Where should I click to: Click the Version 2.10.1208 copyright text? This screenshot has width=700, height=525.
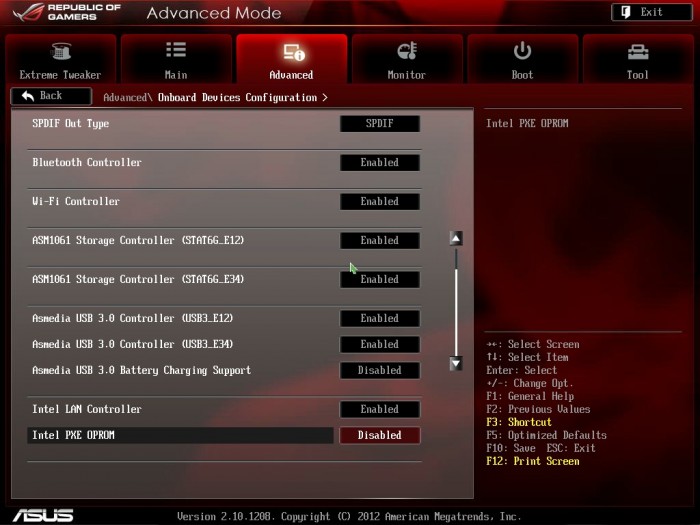(x=349, y=517)
